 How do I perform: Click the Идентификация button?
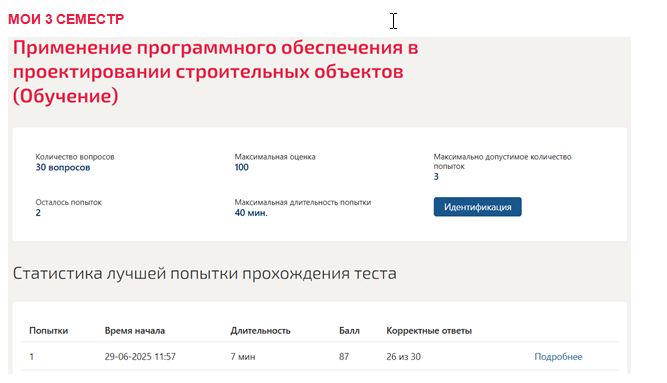tap(477, 207)
